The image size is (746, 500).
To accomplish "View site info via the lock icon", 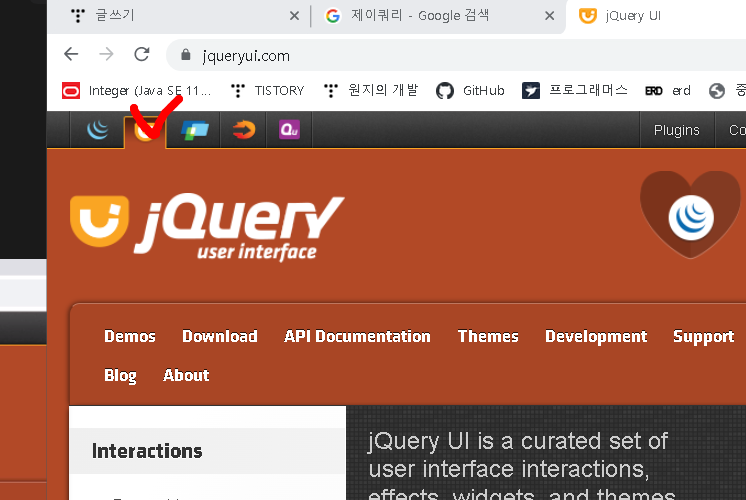I will 186,55.
